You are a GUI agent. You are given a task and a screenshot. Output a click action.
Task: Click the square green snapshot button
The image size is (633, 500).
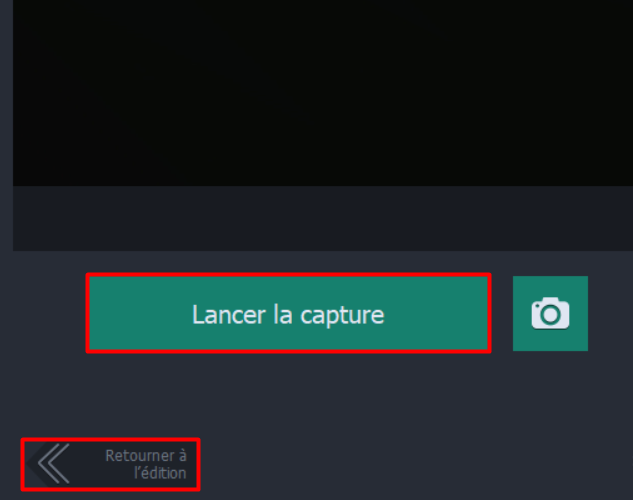550,314
